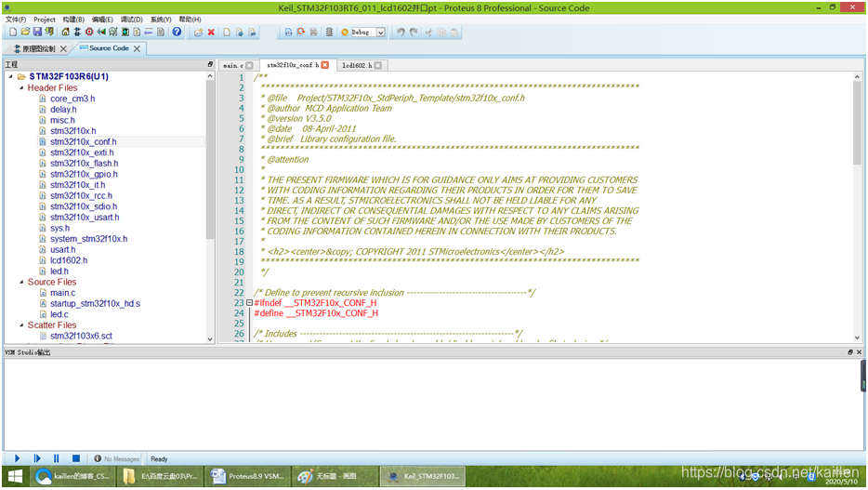Screen dimensions: 868x490
Task: Open Gerber Viewer icon
Action: click(x=113, y=33)
